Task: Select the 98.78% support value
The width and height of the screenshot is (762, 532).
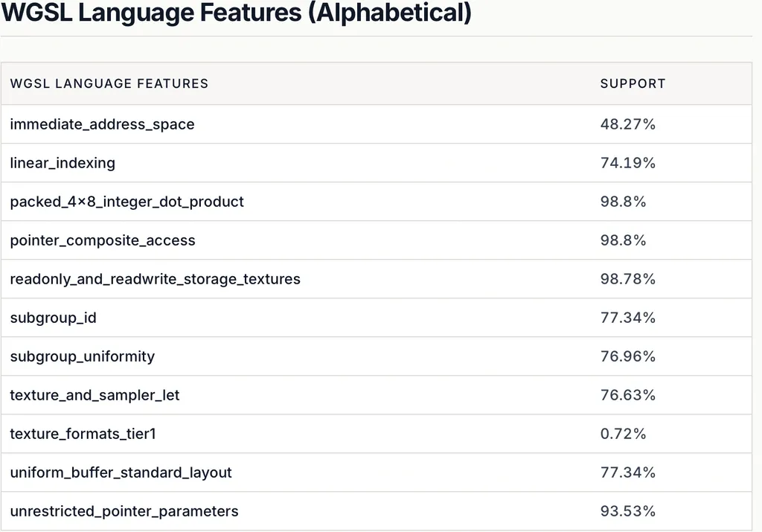Action: coord(628,279)
